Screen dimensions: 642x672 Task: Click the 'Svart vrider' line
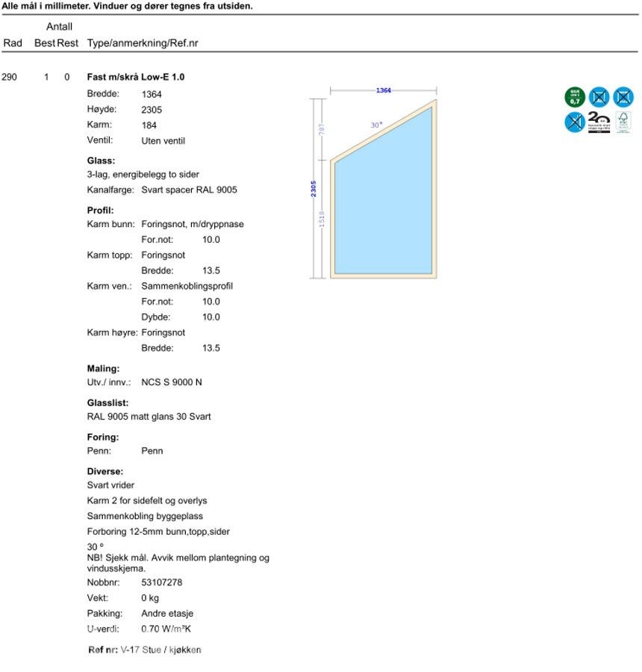click(110, 485)
